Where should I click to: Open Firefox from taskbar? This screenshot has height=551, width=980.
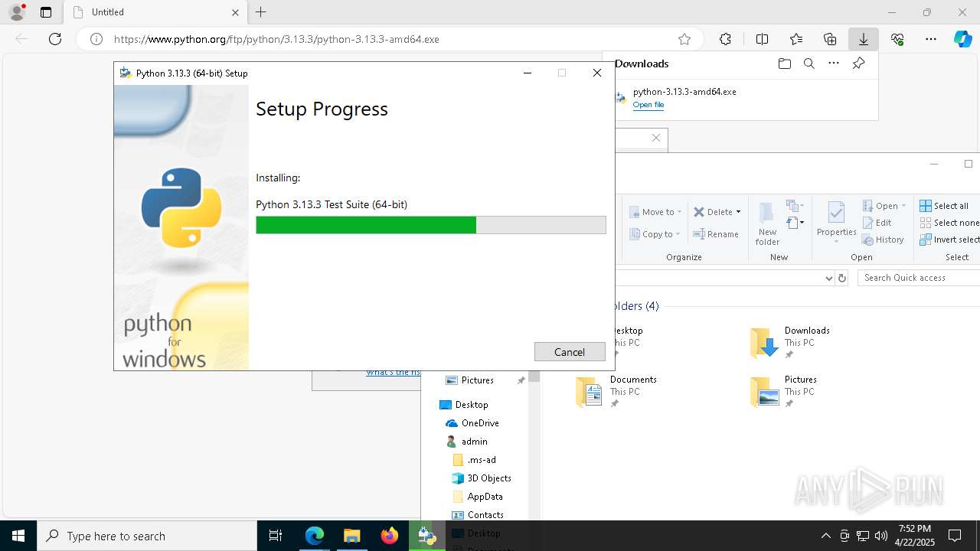coord(390,536)
